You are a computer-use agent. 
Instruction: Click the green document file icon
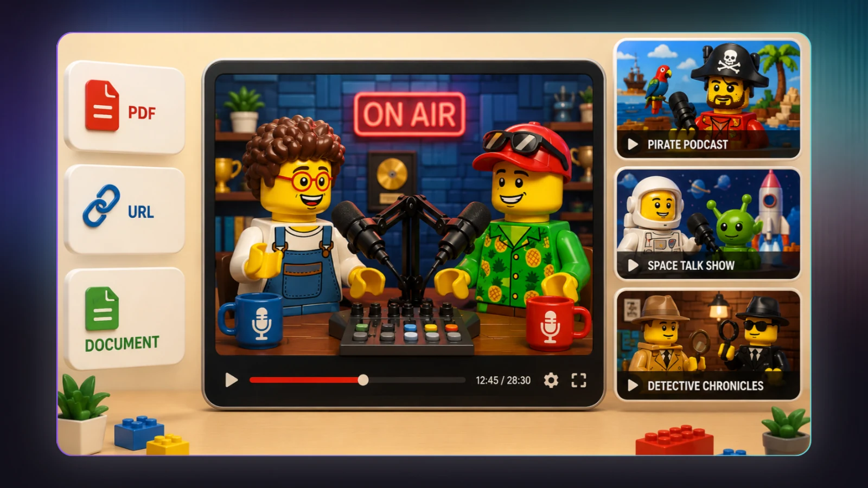(x=102, y=309)
